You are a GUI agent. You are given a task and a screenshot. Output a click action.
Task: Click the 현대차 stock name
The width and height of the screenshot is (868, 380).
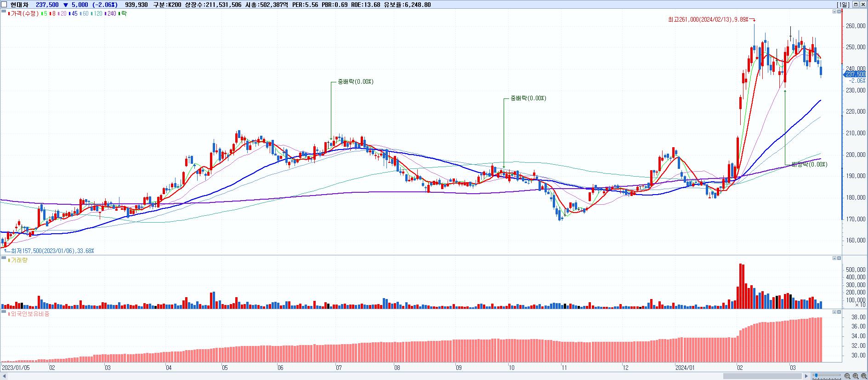point(19,5)
